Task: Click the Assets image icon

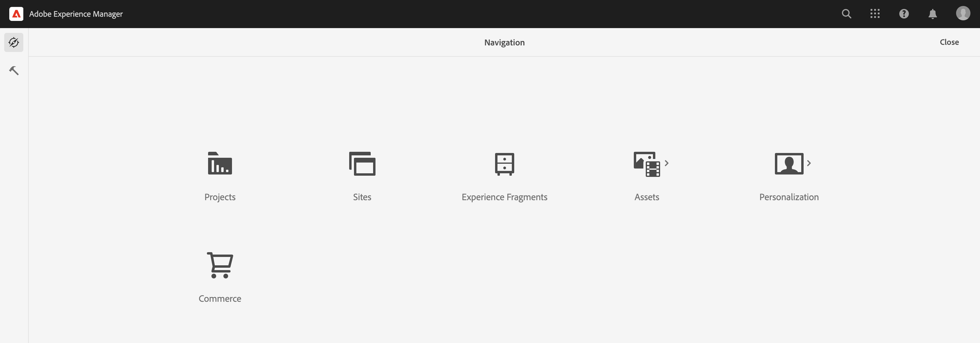Action: click(x=646, y=164)
